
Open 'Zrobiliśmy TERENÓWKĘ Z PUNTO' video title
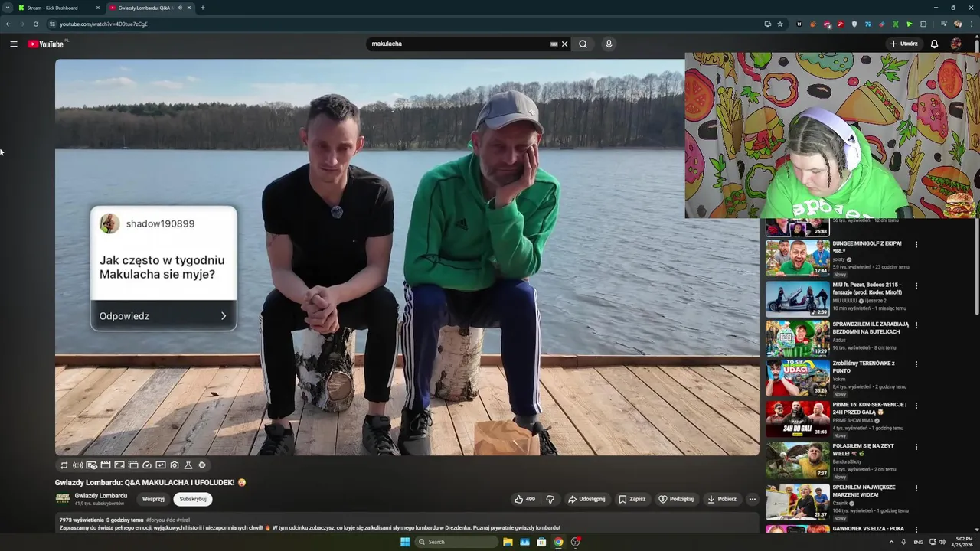point(864,367)
